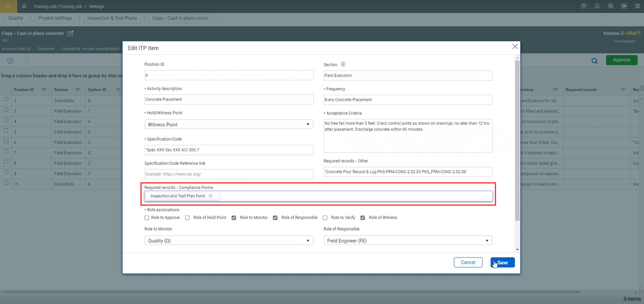Image resolution: width=644 pixels, height=304 pixels.
Task: Select the Quality breadcrumb item
Action: (x=15, y=18)
